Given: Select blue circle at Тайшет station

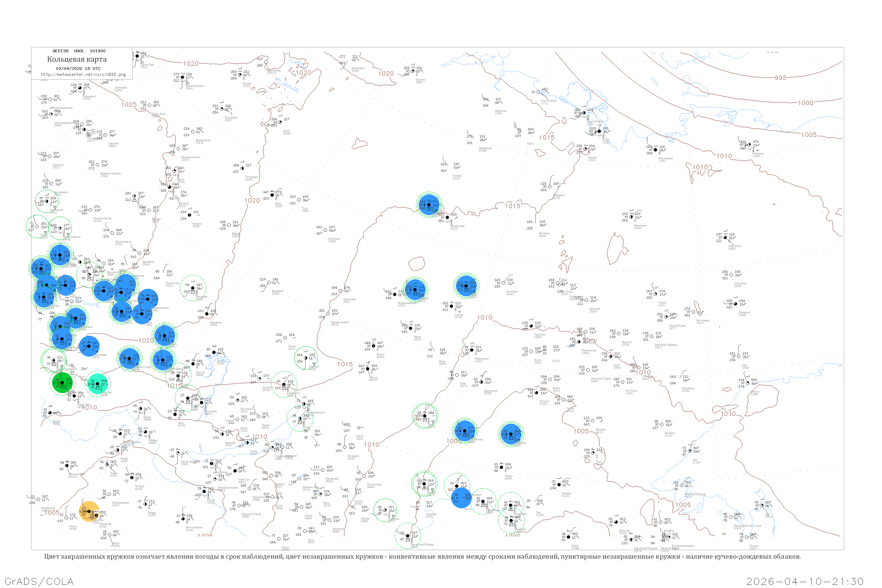Looking at the screenshot, I should point(165,336).
